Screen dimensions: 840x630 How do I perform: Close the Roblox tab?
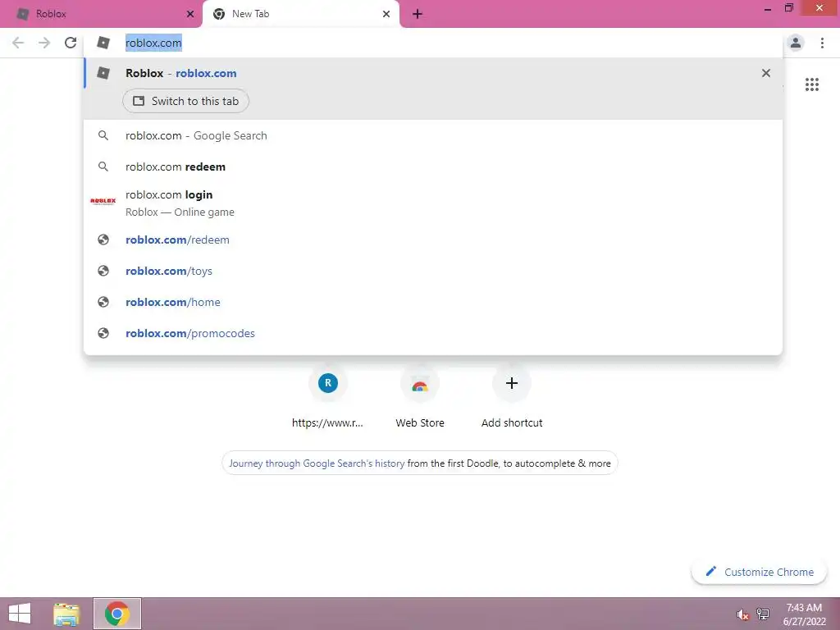(x=190, y=14)
